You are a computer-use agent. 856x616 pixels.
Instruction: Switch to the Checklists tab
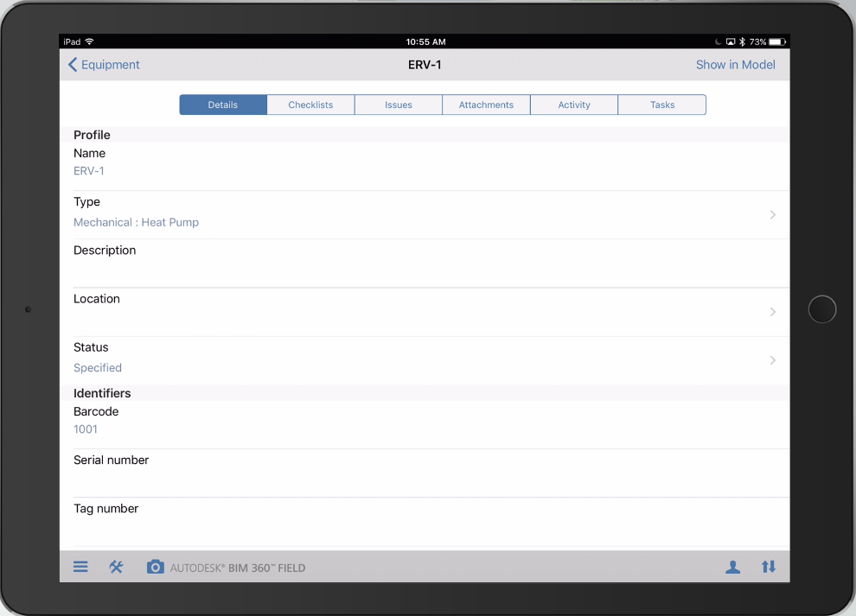[x=310, y=104]
